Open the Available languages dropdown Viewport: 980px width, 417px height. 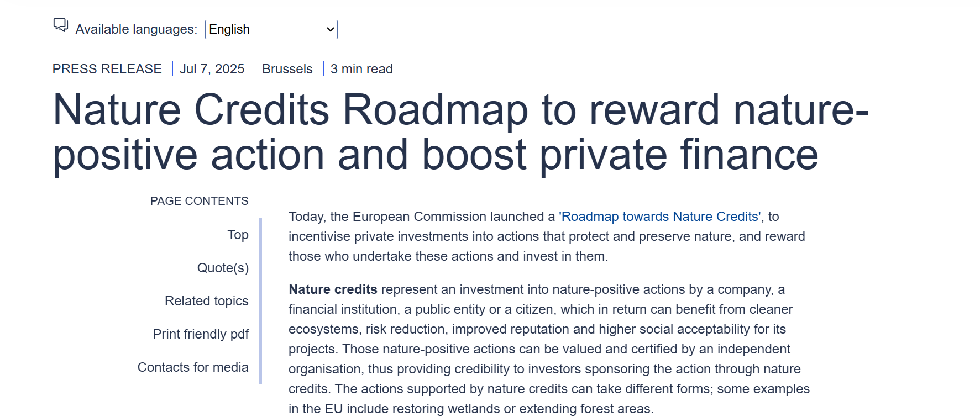click(271, 29)
